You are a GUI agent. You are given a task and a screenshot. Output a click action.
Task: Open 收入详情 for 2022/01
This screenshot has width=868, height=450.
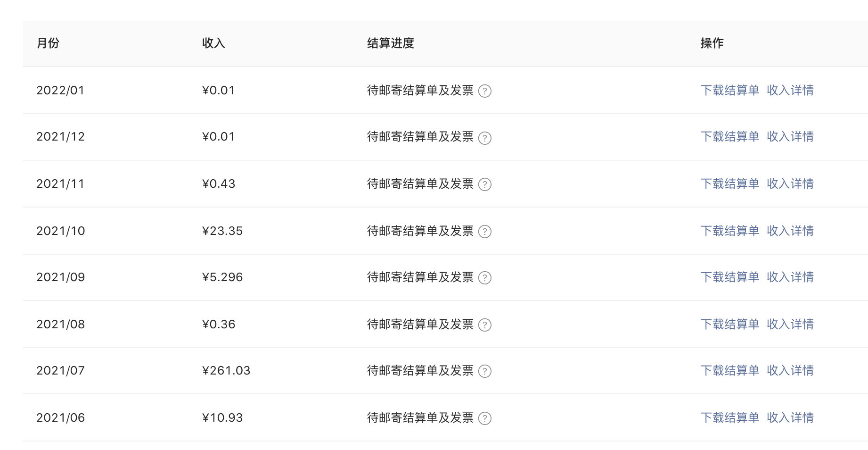[x=790, y=90]
